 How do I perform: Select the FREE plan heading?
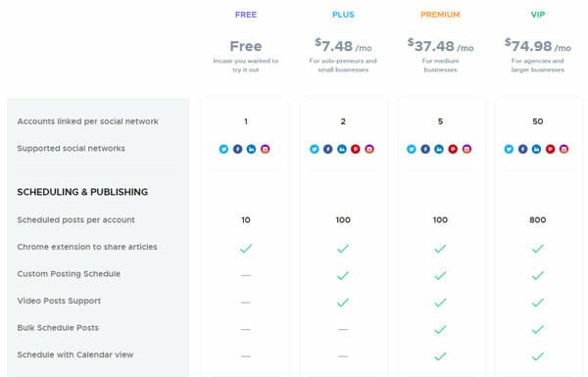(246, 15)
